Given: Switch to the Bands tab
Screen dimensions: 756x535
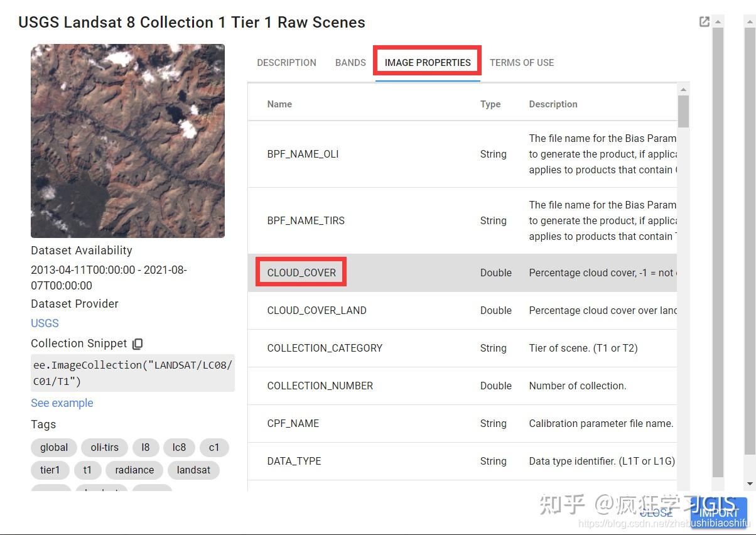Looking at the screenshot, I should pos(350,62).
